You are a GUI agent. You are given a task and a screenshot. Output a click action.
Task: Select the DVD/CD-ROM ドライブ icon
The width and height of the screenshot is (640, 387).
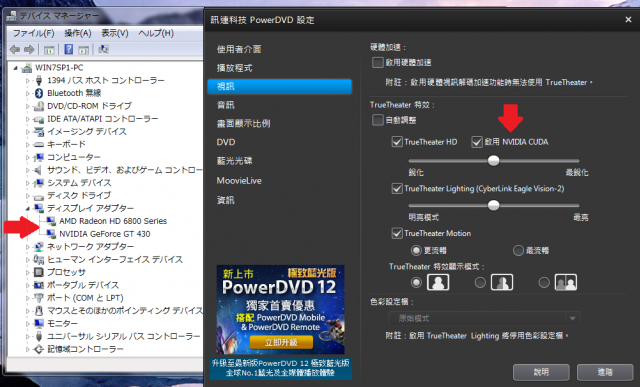click(39, 106)
